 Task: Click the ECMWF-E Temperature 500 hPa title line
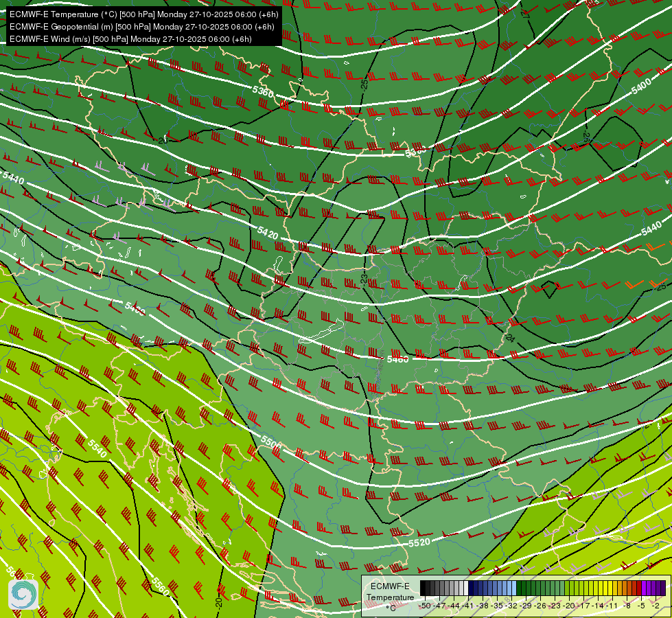click(143, 14)
